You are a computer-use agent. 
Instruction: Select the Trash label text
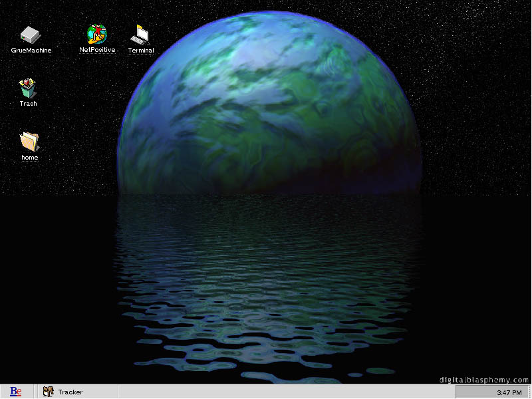pyautogui.click(x=28, y=104)
